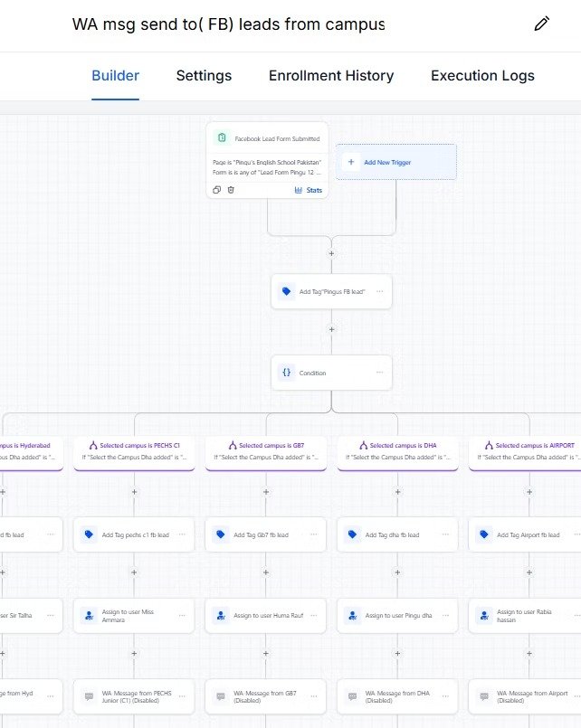Add a step above the Condition node

click(x=331, y=329)
